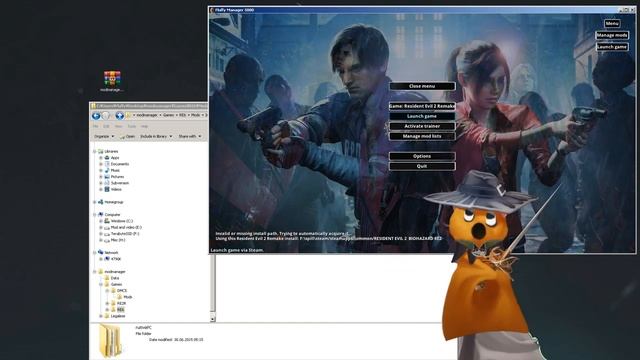Select the Music library icon
The width and height of the screenshot is (640, 360).
pyautogui.click(x=107, y=170)
